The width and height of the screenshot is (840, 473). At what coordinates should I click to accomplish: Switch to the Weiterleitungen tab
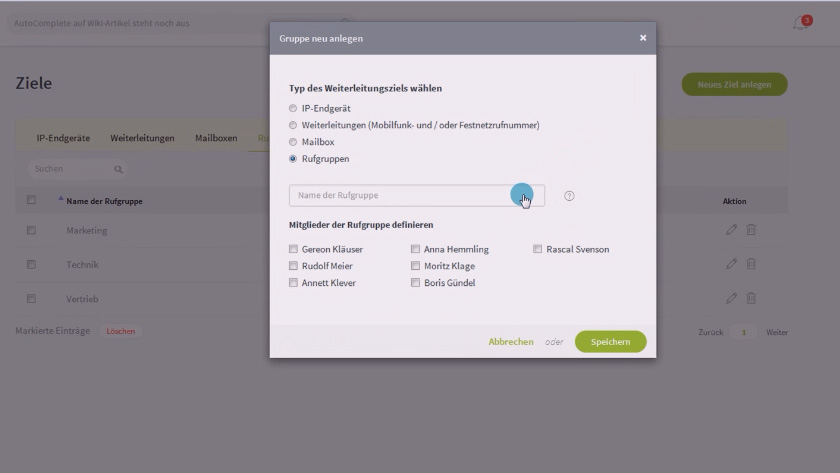click(142, 138)
